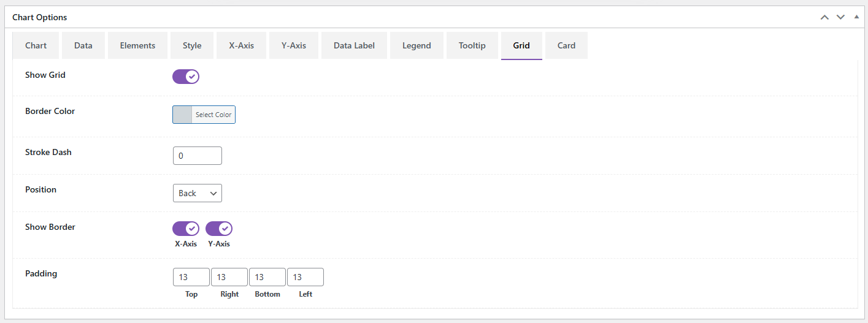Switch to the Chart tab

point(36,45)
